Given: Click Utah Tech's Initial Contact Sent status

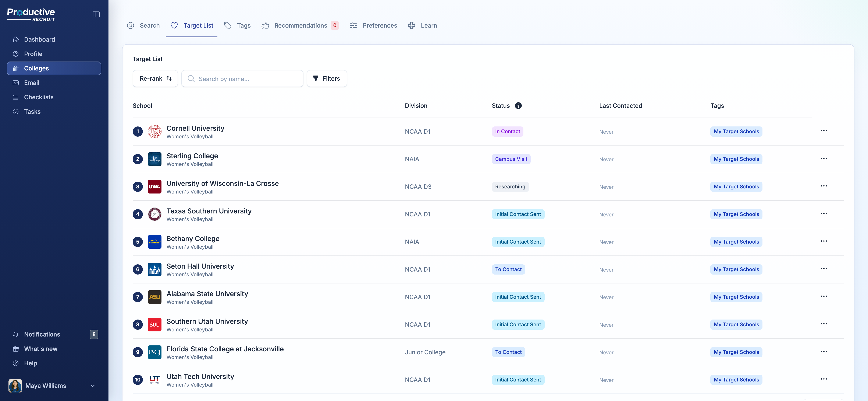Looking at the screenshot, I should click(x=518, y=380).
